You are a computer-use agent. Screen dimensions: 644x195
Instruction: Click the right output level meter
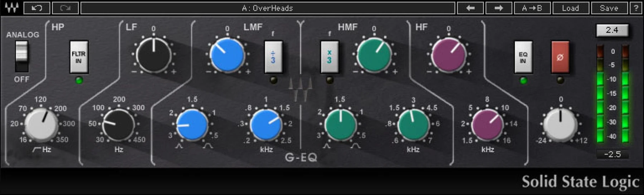(625, 94)
